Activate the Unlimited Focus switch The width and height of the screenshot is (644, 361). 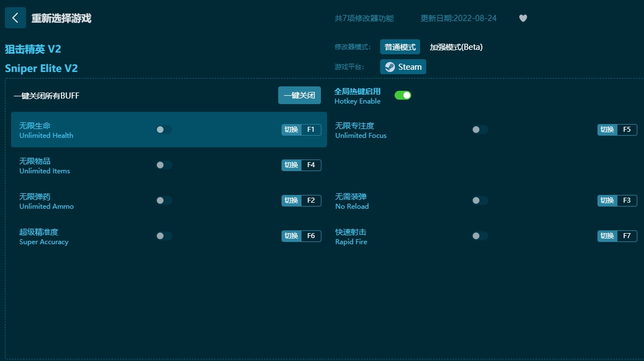pos(479,130)
